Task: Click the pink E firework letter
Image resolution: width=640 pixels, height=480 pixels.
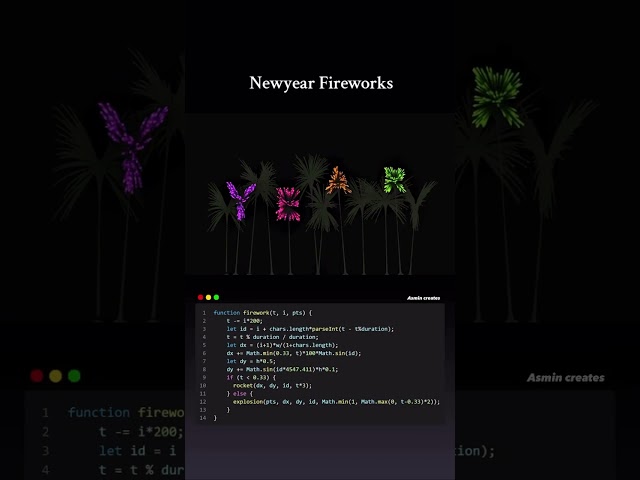Action: (288, 204)
